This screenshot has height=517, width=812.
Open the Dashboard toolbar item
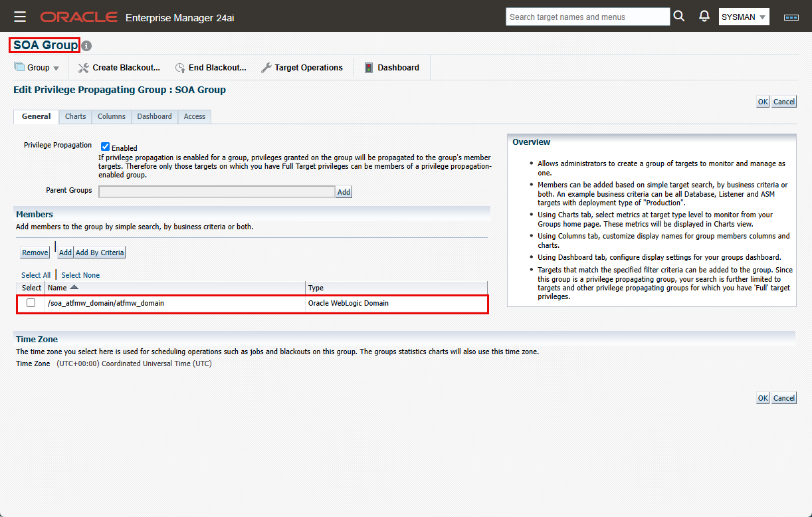pyautogui.click(x=391, y=68)
